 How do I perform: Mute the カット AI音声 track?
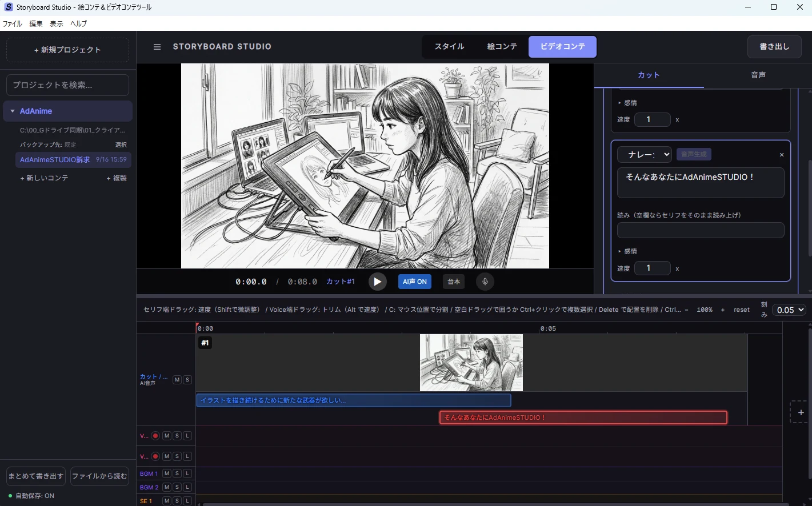click(177, 380)
